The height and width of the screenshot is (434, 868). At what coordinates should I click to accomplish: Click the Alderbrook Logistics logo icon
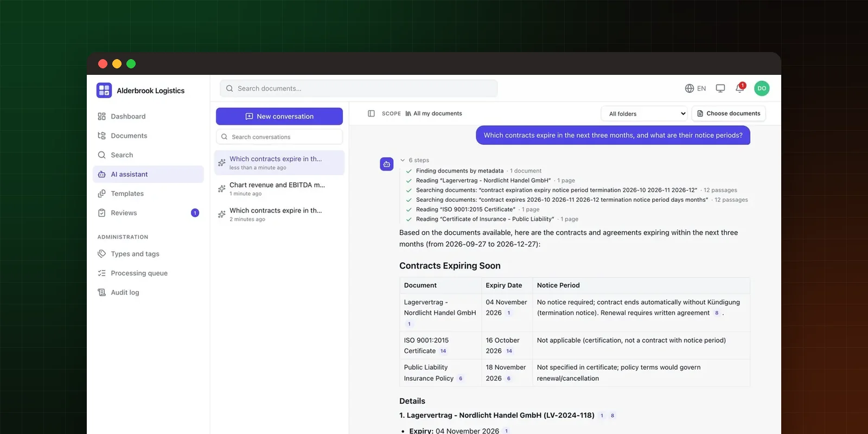104,91
